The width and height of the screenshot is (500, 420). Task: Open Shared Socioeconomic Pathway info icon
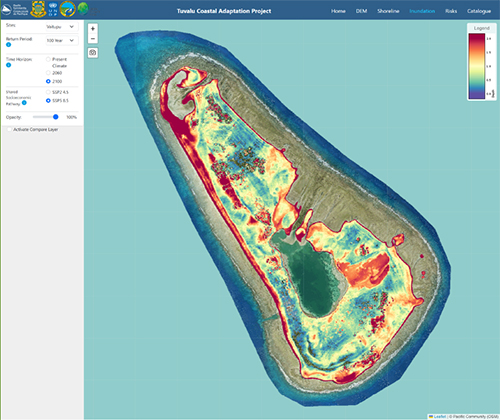(x=24, y=103)
